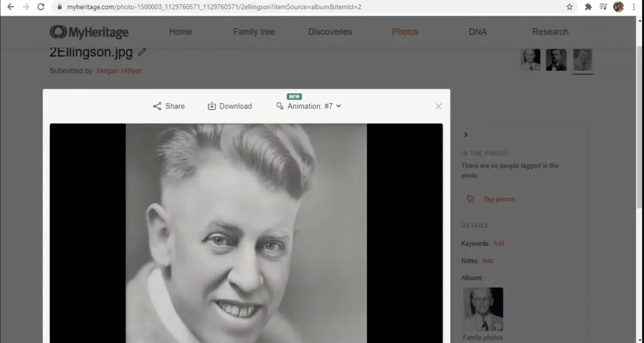Select the third album photo thumbnail

click(x=582, y=59)
